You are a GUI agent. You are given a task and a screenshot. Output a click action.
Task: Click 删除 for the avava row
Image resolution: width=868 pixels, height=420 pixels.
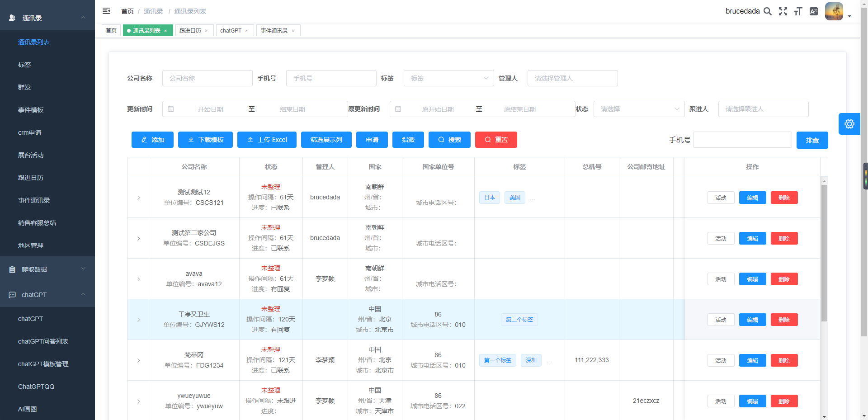tap(784, 279)
